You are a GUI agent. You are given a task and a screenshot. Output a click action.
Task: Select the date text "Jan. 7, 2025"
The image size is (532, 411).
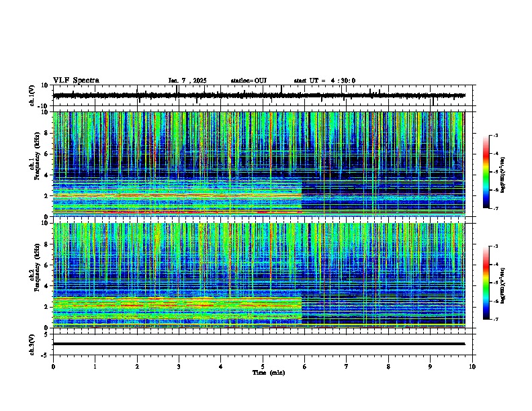coord(187,81)
